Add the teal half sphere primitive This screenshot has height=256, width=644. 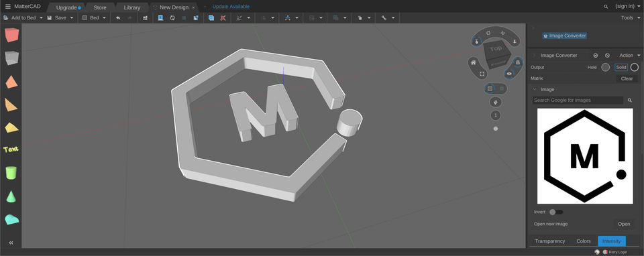tap(11, 219)
